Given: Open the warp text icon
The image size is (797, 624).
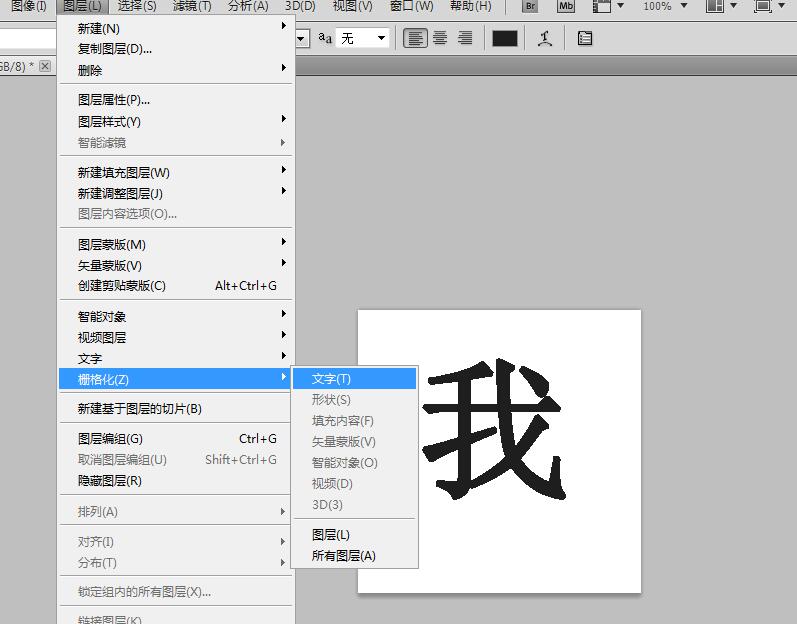Looking at the screenshot, I should pos(545,39).
